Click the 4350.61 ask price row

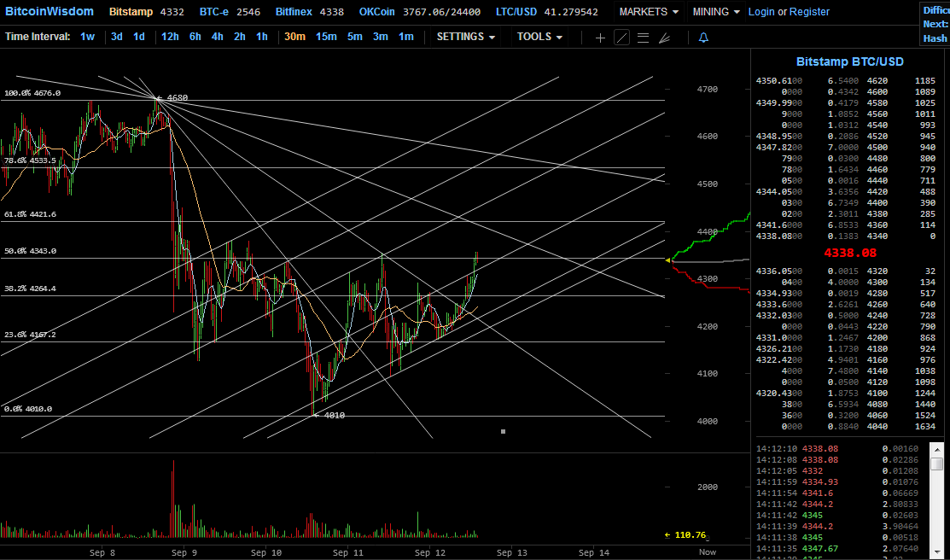847,80
